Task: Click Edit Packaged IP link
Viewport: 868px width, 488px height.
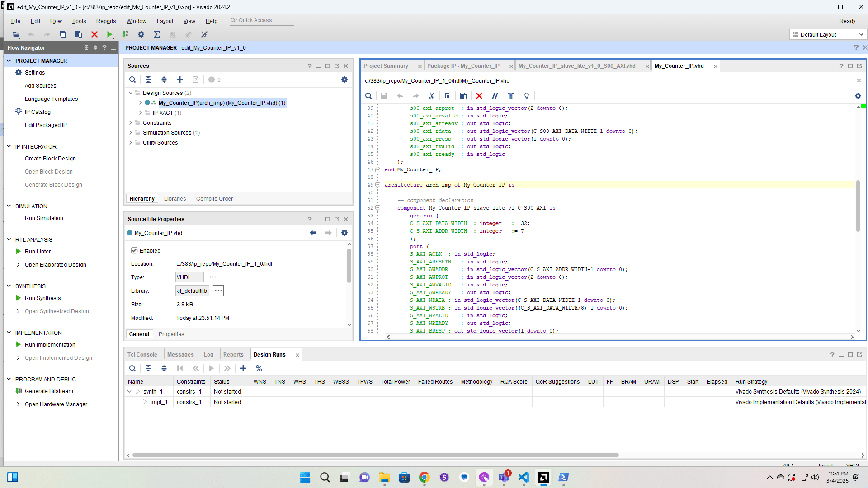Action: click(46, 125)
